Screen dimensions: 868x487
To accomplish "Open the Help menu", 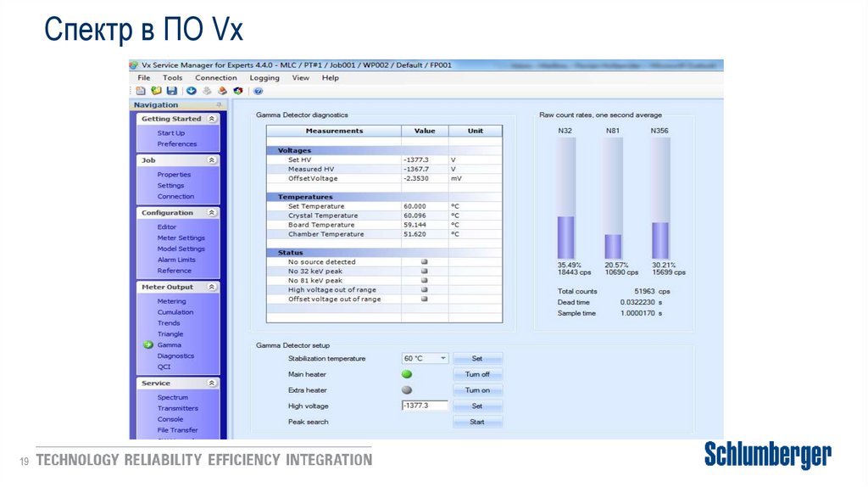I will pos(330,77).
